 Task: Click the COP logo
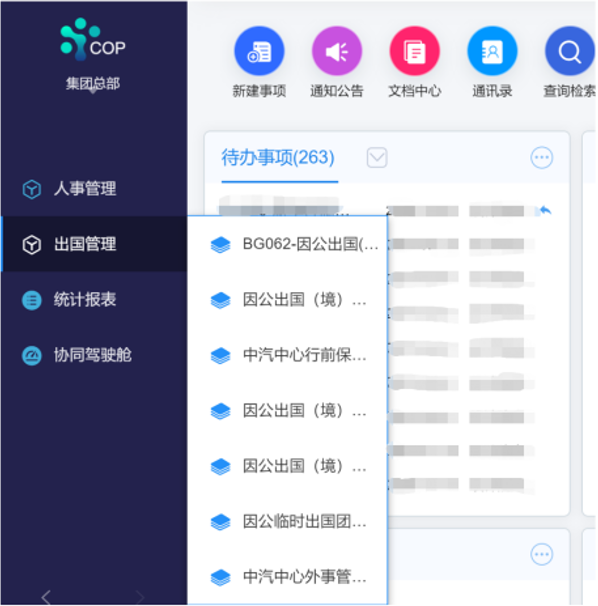(93, 39)
